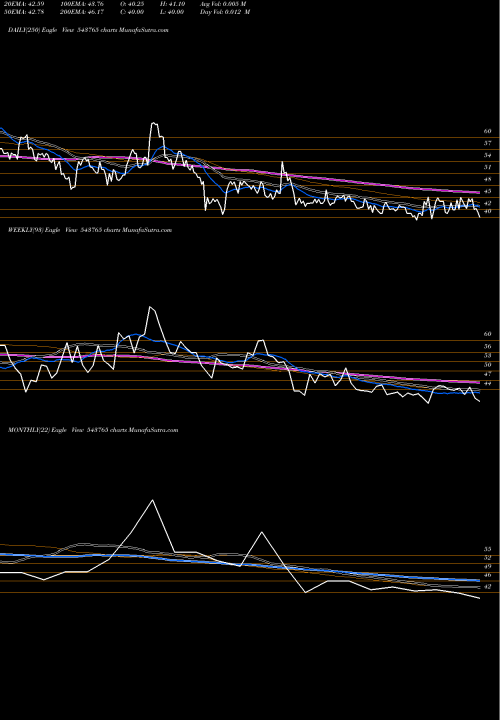Click the WEEKLY(93) chart title
Viewport: 500px width, 720px height.
click(x=90, y=230)
